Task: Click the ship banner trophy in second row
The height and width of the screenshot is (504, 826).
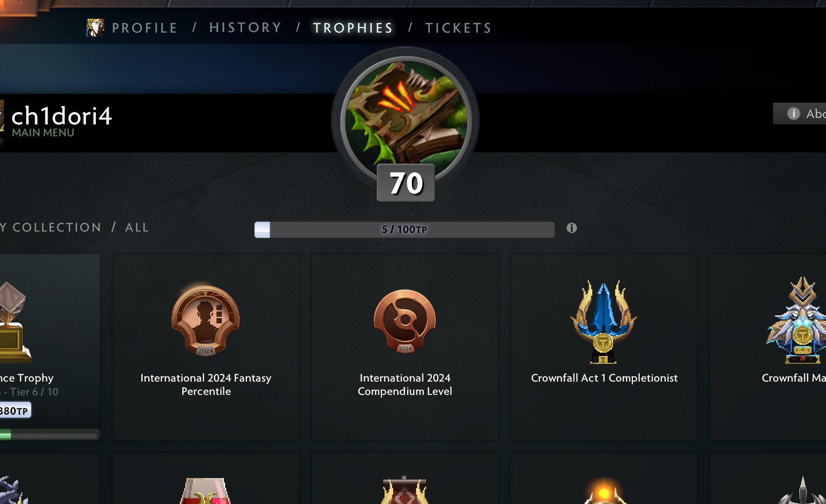Action: pyautogui.click(x=405, y=490)
